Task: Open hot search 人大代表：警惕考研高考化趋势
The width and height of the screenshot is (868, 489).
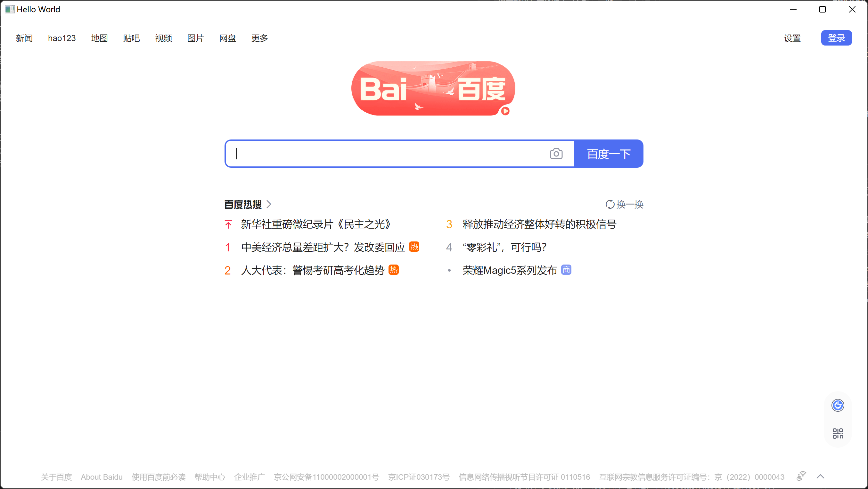Action: 313,270
